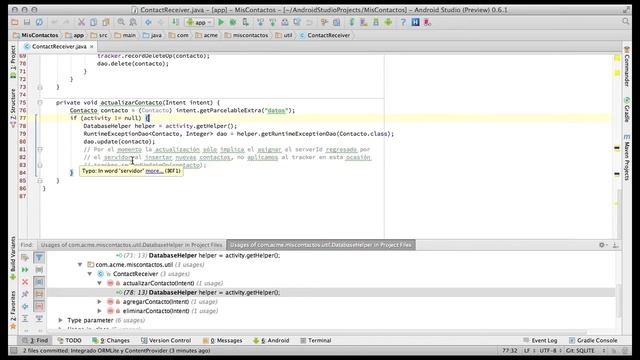The width and height of the screenshot is (640, 360).
Task: Toggle the button below the filter funnel
Action: coord(39,270)
